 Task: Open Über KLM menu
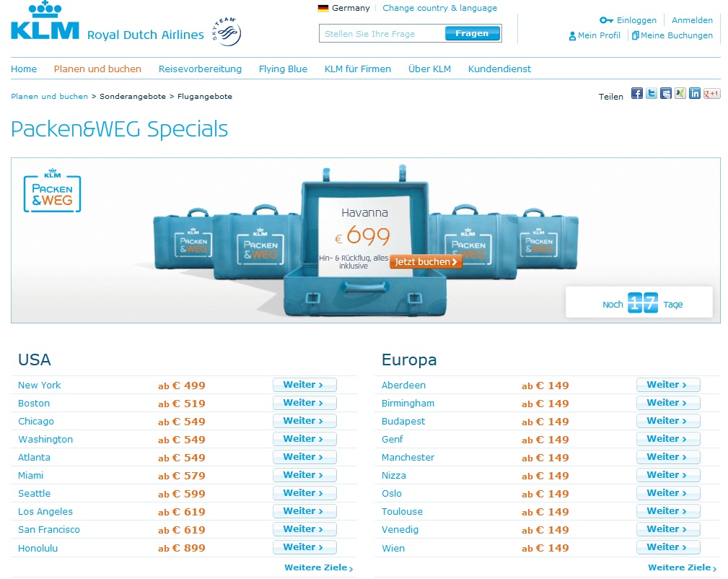(x=429, y=69)
